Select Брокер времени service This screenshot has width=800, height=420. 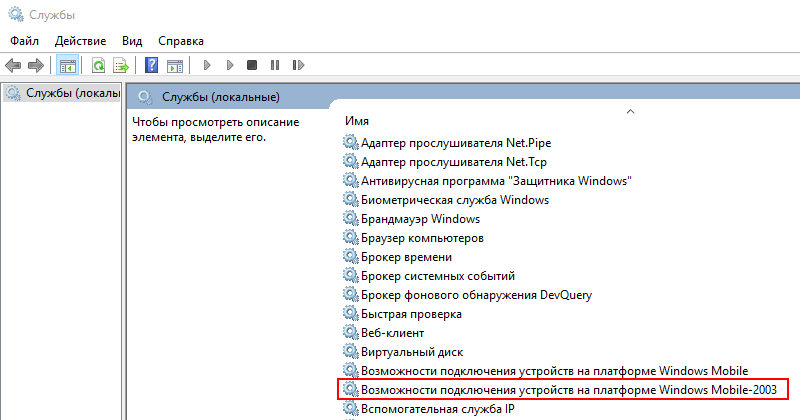point(397,257)
